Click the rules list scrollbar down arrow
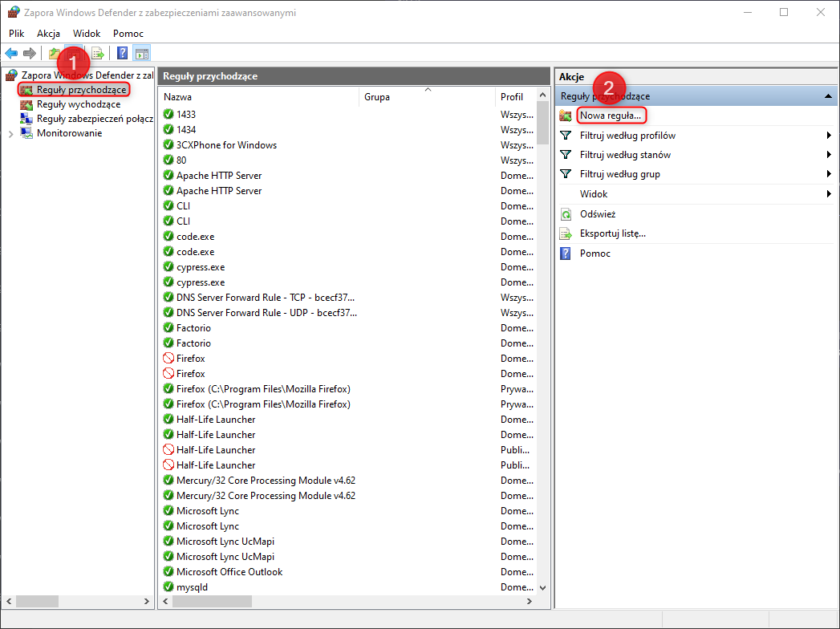The width and height of the screenshot is (840, 629). pos(542,588)
